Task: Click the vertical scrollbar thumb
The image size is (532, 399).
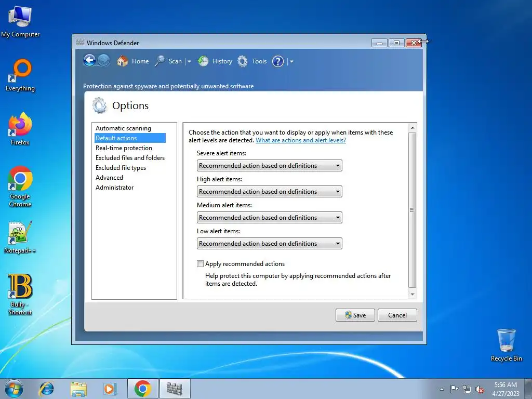Action: pos(412,210)
